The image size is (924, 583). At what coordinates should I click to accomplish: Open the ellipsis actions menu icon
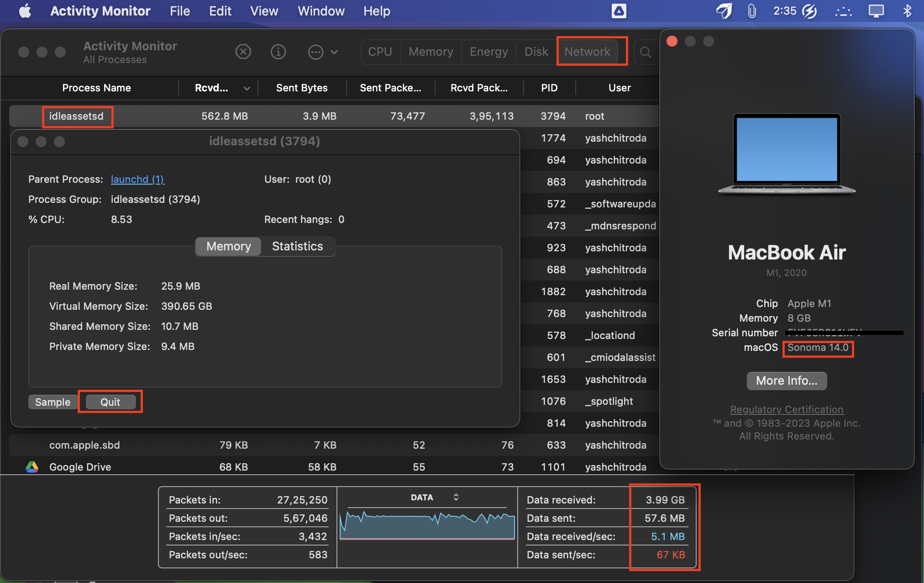[x=316, y=52]
